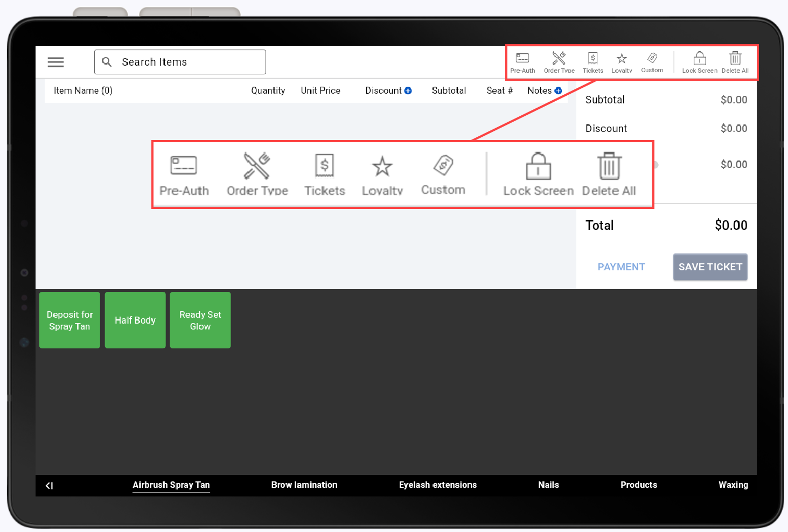Viewport: 788px width, 532px height.
Task: Click the PAYMENT link
Action: (621, 267)
